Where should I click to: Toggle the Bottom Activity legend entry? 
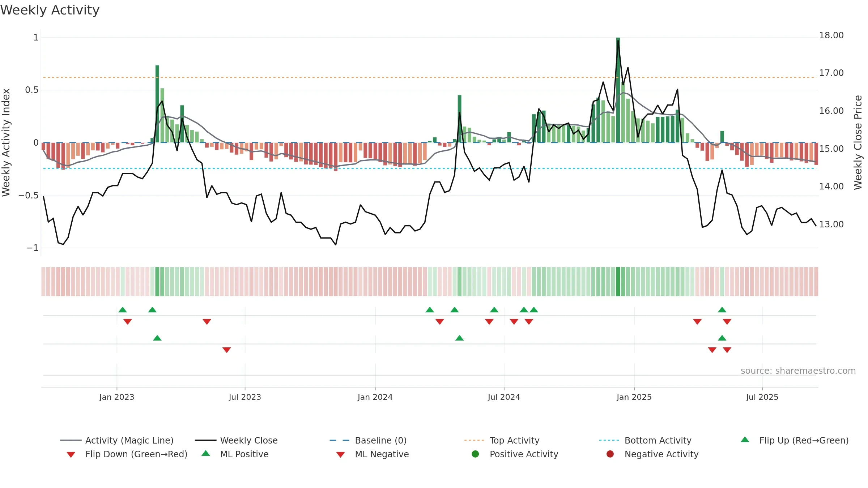[645, 440]
